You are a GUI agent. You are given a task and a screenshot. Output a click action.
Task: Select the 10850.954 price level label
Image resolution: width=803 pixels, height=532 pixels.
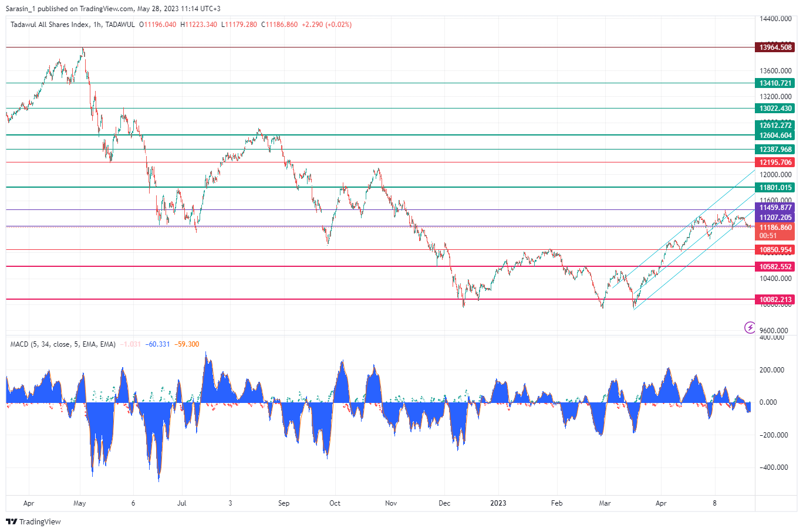coord(775,250)
